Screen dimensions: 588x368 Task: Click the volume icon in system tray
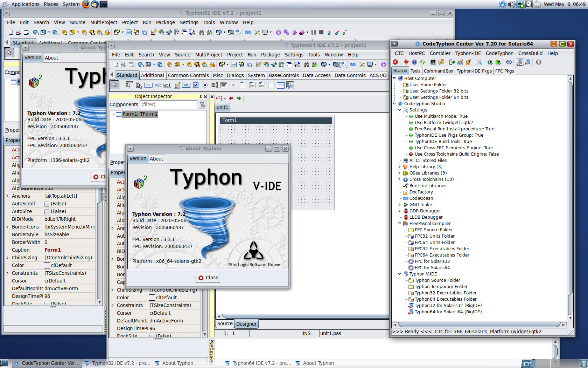511,4
